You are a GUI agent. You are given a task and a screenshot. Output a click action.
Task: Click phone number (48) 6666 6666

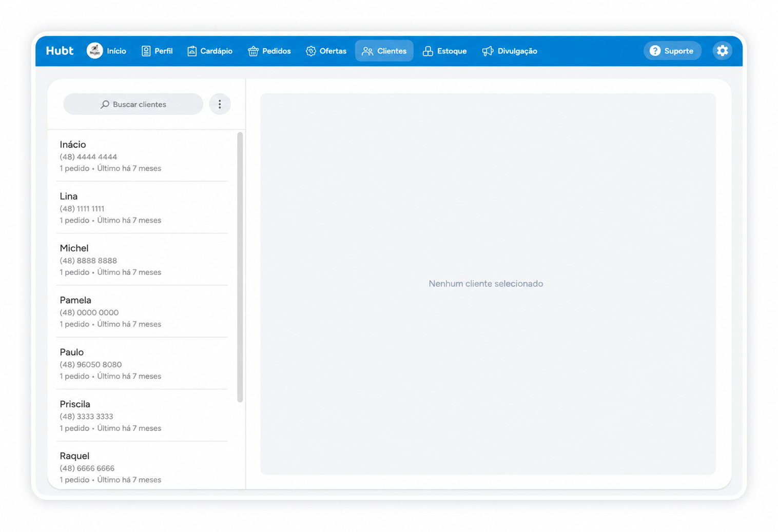pyautogui.click(x=87, y=468)
